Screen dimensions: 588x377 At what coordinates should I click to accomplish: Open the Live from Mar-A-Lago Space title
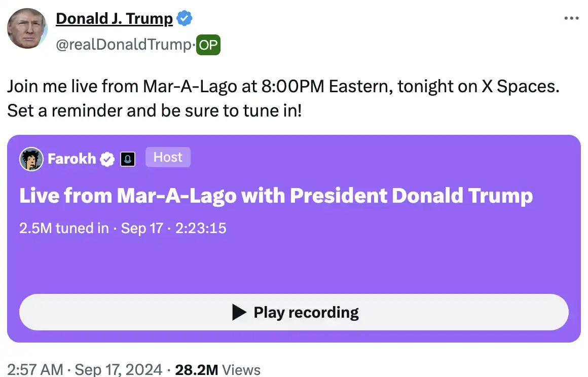click(276, 196)
